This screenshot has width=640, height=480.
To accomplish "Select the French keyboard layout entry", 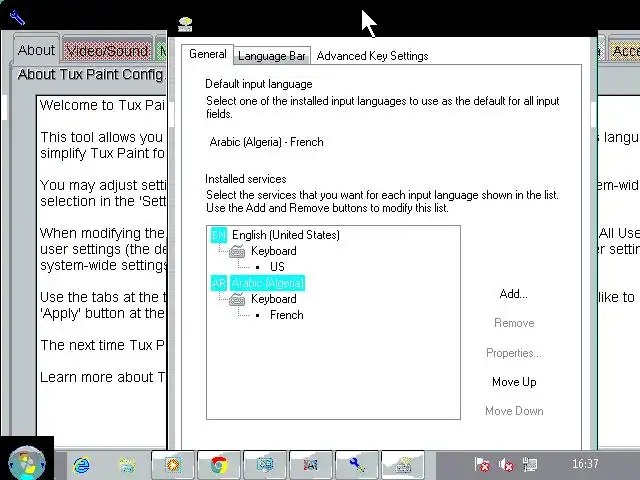I will pos(287,315).
